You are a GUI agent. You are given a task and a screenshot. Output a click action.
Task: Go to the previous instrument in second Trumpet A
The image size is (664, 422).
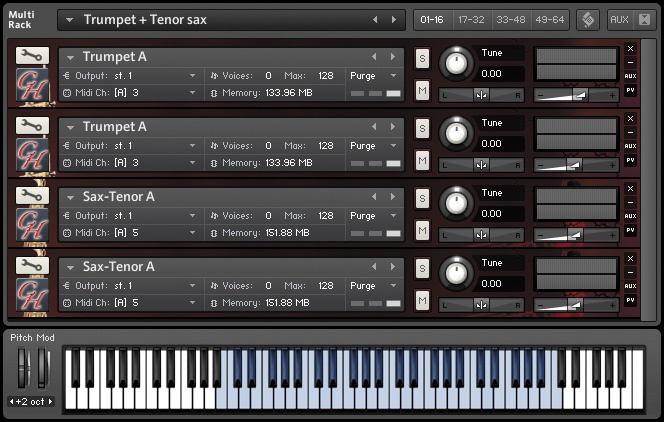pos(374,127)
